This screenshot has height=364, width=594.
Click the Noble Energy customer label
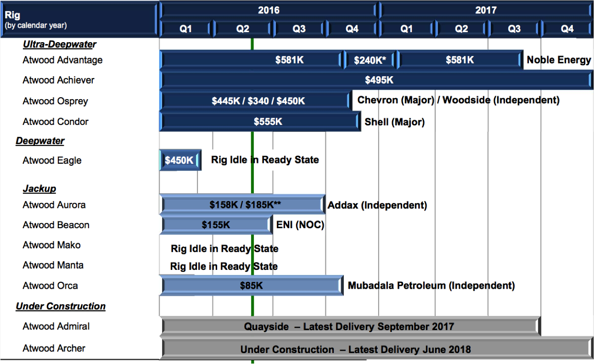tap(559, 60)
